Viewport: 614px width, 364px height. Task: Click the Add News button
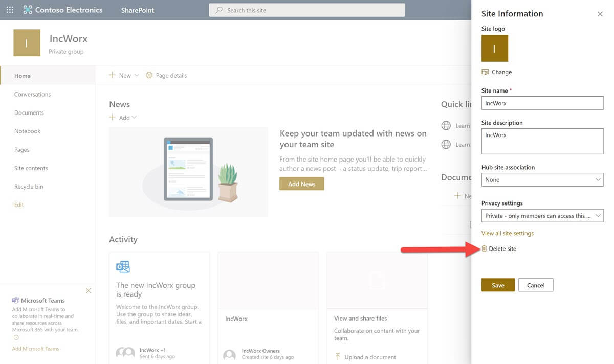point(301,184)
